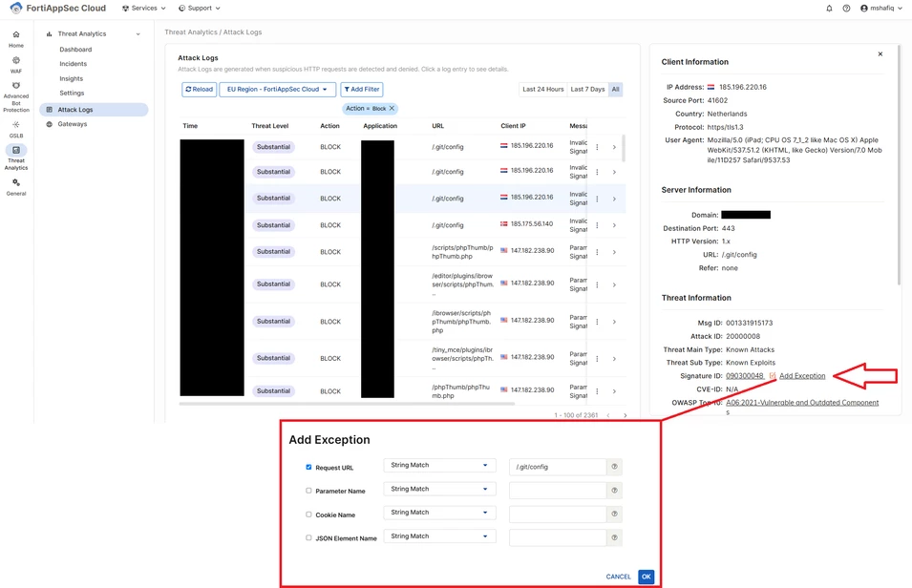Click the Client IP column header
This screenshot has width=912, height=588.
[513, 126]
